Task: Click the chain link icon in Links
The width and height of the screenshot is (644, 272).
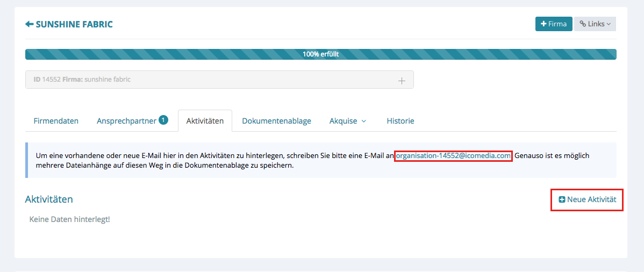Action: coord(583,24)
